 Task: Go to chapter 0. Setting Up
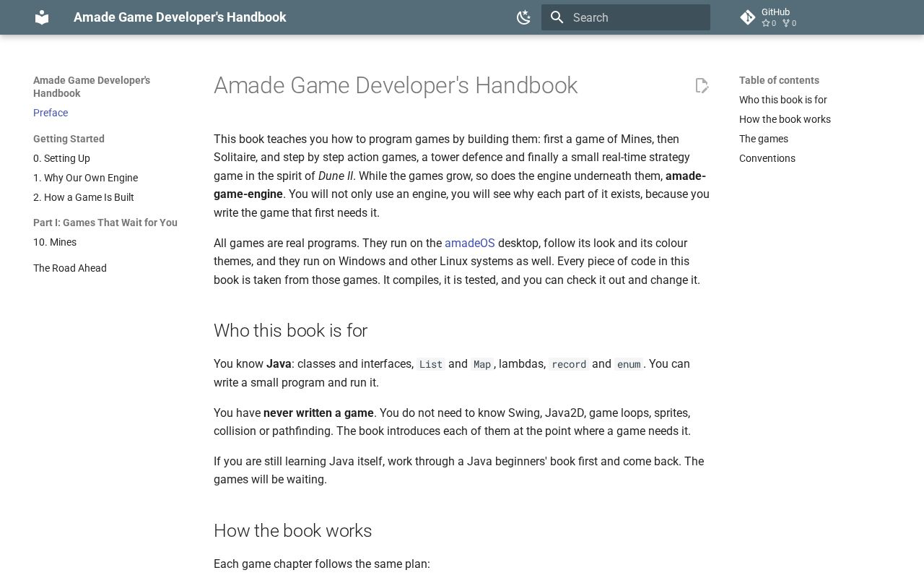(x=61, y=158)
